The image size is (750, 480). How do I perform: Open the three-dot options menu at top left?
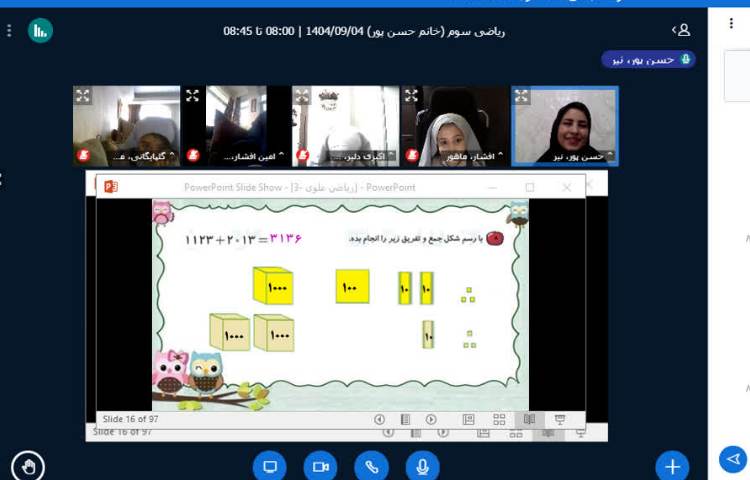click(x=10, y=31)
